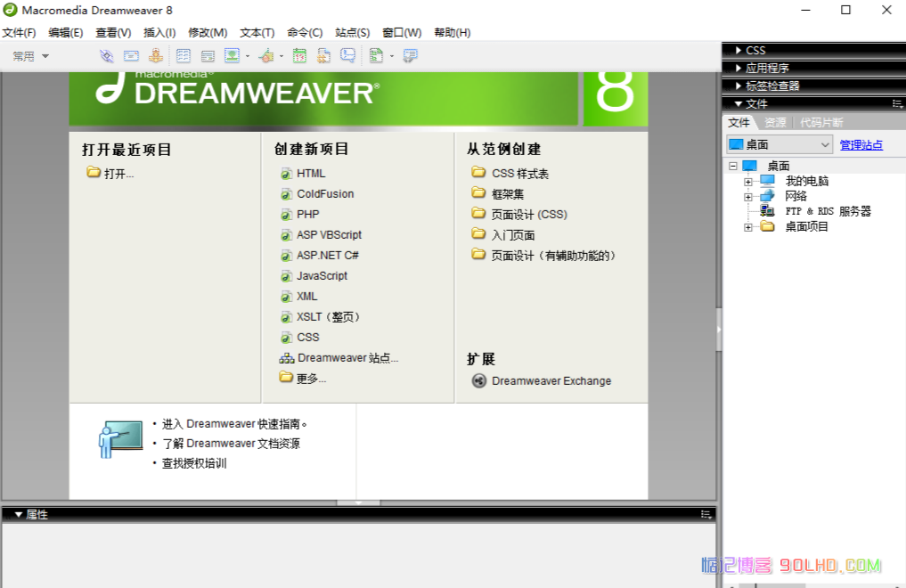
Task: Switch to the 代码片断 tab
Action: tap(821, 122)
